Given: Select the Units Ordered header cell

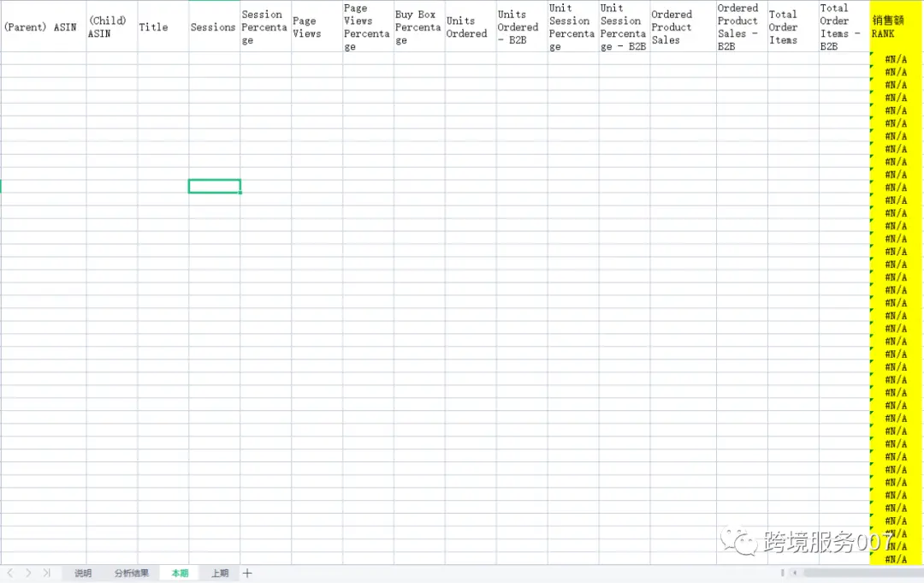Looking at the screenshot, I should 471,27.
